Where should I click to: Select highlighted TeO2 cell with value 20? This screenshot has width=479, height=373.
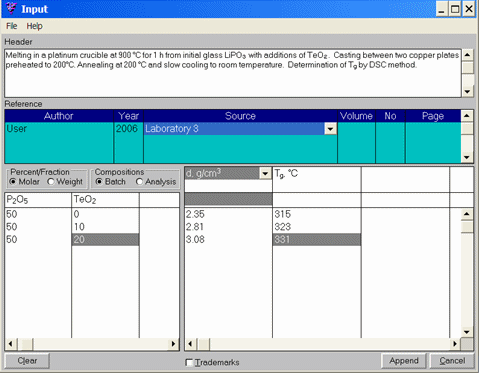click(105, 239)
